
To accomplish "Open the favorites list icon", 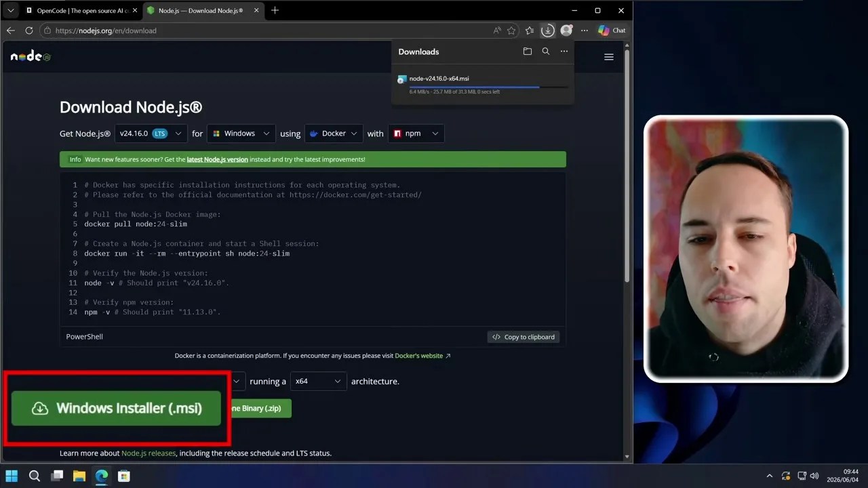I will coord(530,30).
